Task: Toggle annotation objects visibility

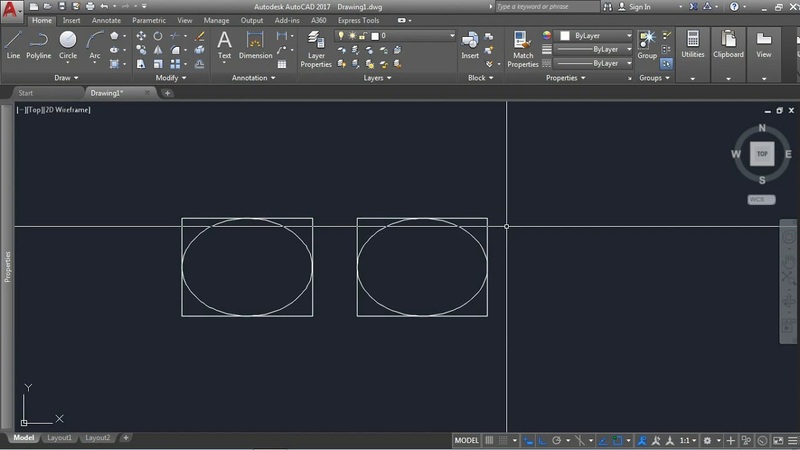Action: [x=642, y=440]
